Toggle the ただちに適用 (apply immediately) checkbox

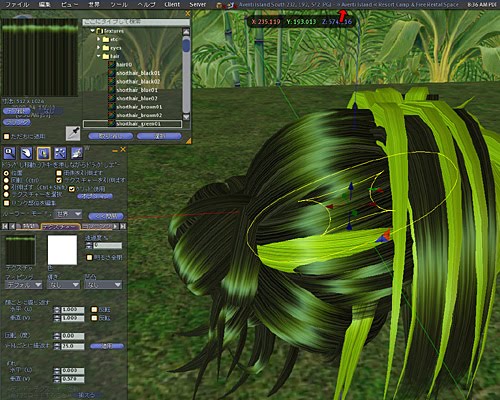pyautogui.click(x=6, y=136)
